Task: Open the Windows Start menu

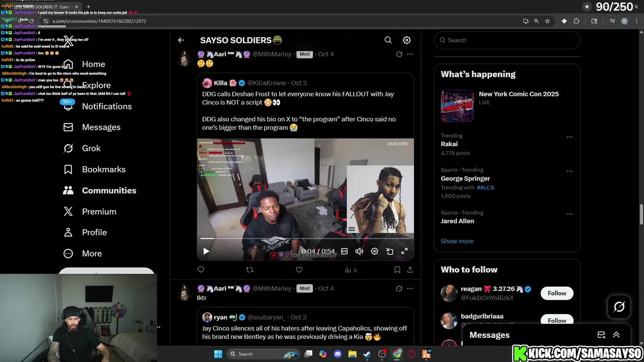Action: point(218,354)
